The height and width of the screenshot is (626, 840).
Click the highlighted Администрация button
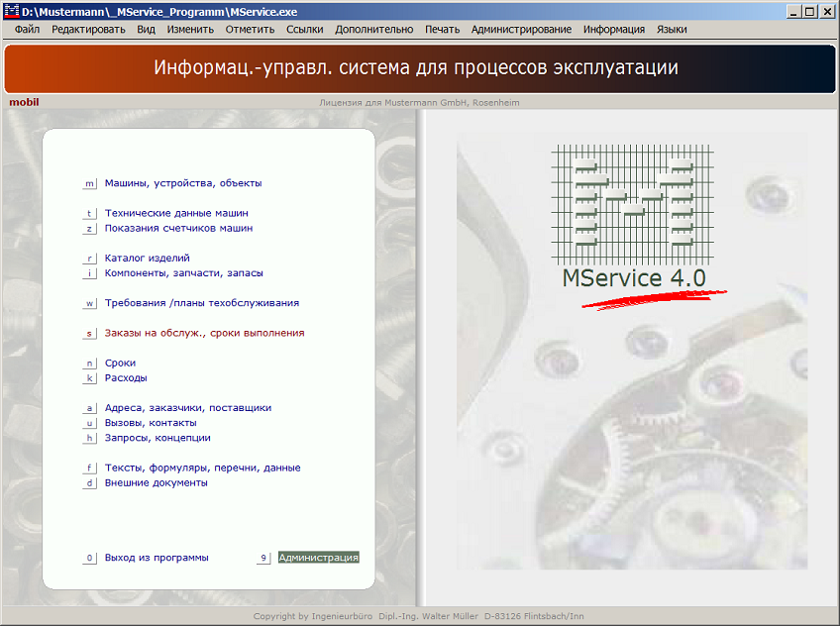click(x=318, y=558)
